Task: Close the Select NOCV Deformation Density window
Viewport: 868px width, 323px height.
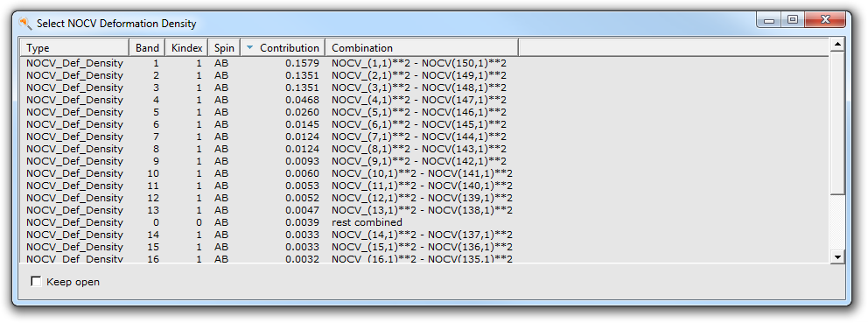Action: (x=825, y=20)
